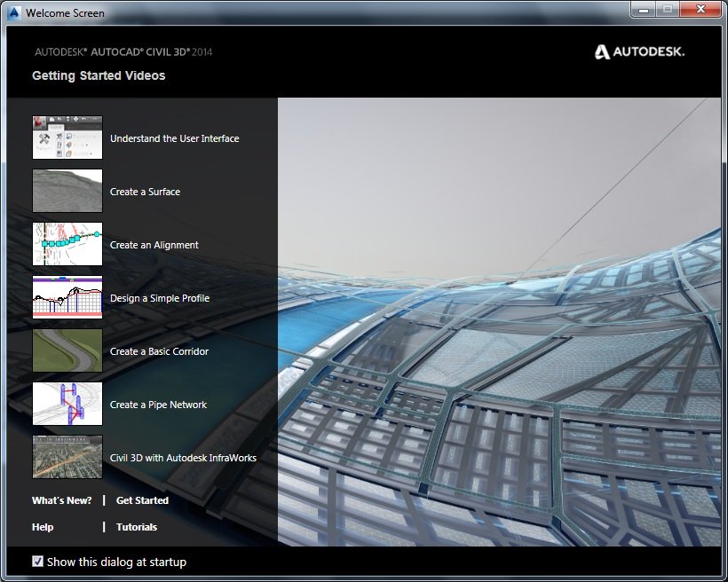Open the Create a Pipe Network thumbnail

(x=67, y=404)
